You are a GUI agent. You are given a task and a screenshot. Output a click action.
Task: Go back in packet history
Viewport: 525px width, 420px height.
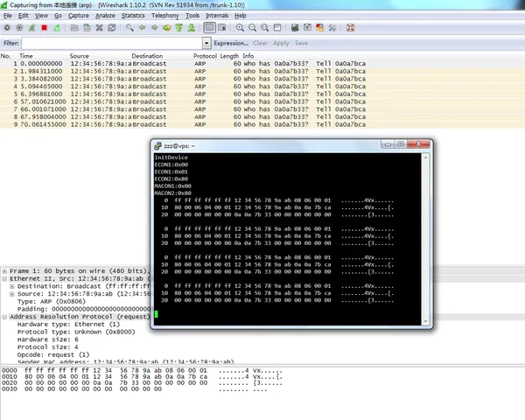(x=142, y=28)
